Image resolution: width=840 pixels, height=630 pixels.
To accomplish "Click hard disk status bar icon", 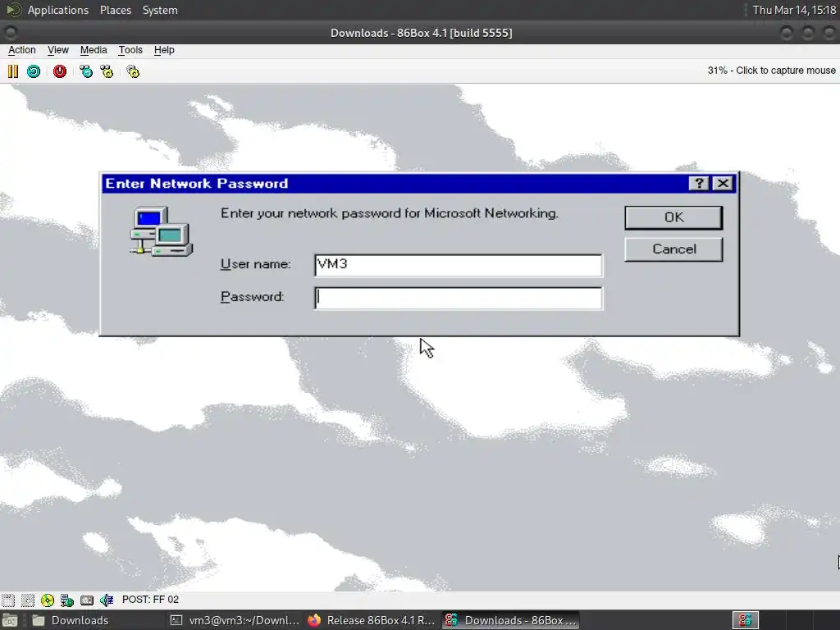I will (87, 600).
